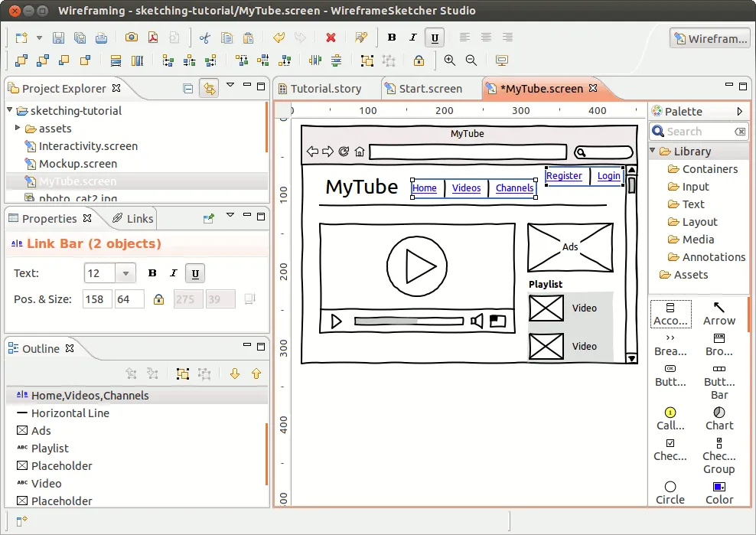Disable Underline formatting in the toolbar

(435, 37)
